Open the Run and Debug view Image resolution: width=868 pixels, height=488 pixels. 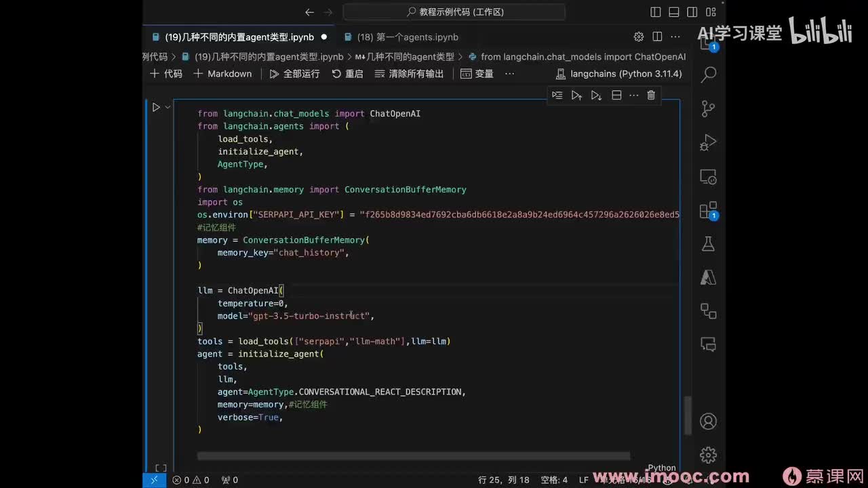709,143
